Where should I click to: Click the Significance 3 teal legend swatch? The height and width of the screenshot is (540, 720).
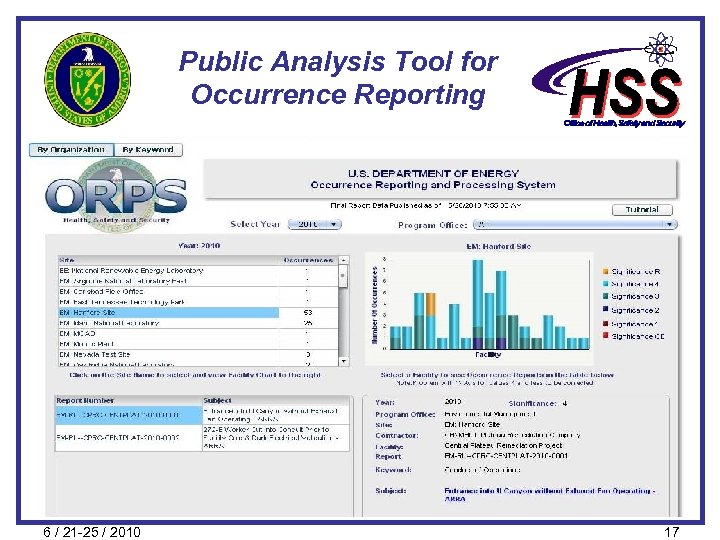(x=606, y=297)
